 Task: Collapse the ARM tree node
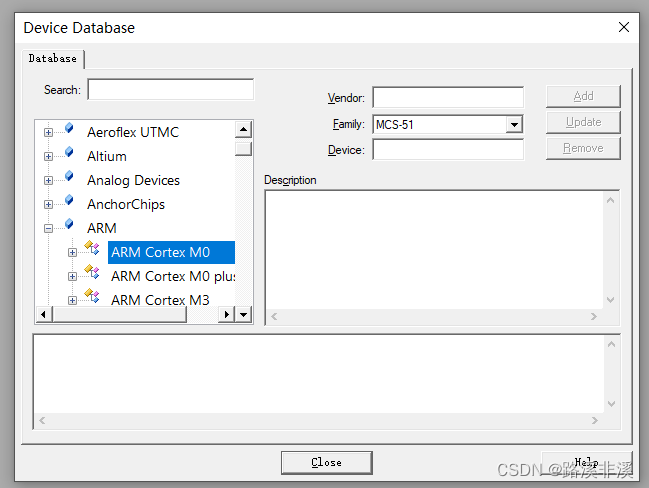48,228
